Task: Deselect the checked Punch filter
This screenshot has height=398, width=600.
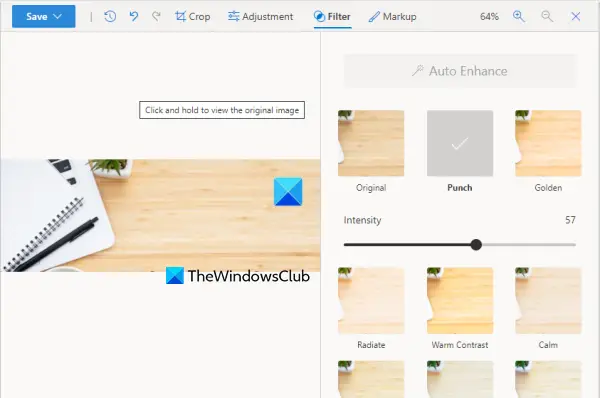Action: point(460,143)
